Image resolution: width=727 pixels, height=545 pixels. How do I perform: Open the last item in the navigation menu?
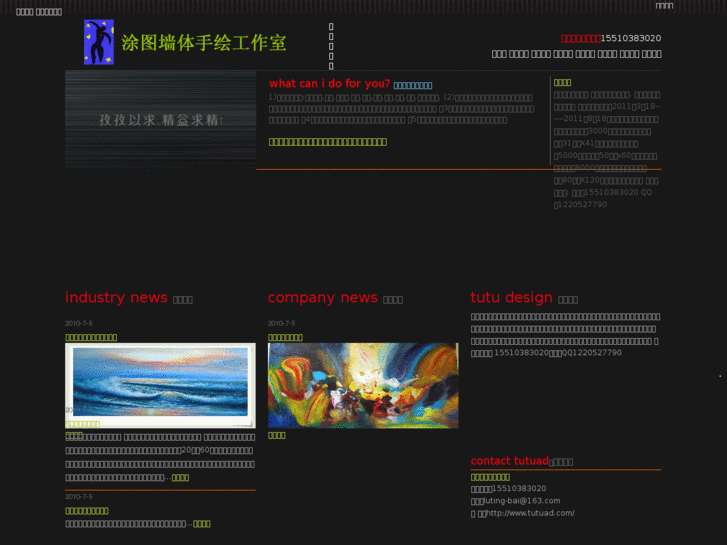(651, 54)
